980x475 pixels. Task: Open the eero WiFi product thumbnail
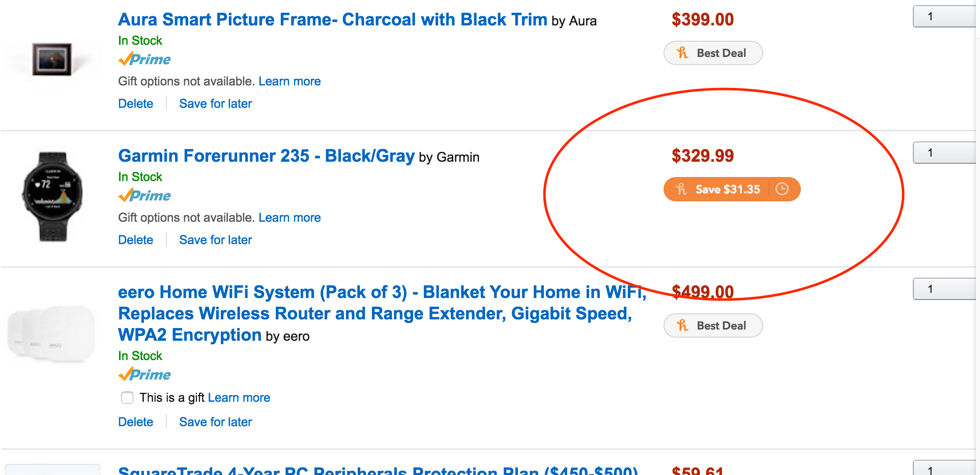pos(51,334)
